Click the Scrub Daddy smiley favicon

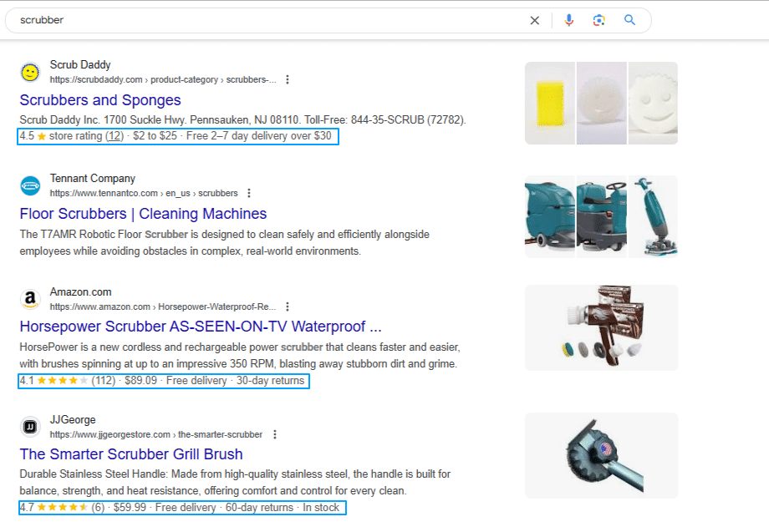tap(30, 72)
